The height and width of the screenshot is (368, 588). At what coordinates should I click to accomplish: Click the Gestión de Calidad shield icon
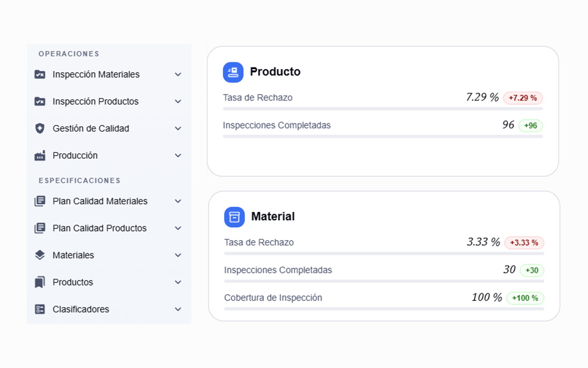pos(40,128)
